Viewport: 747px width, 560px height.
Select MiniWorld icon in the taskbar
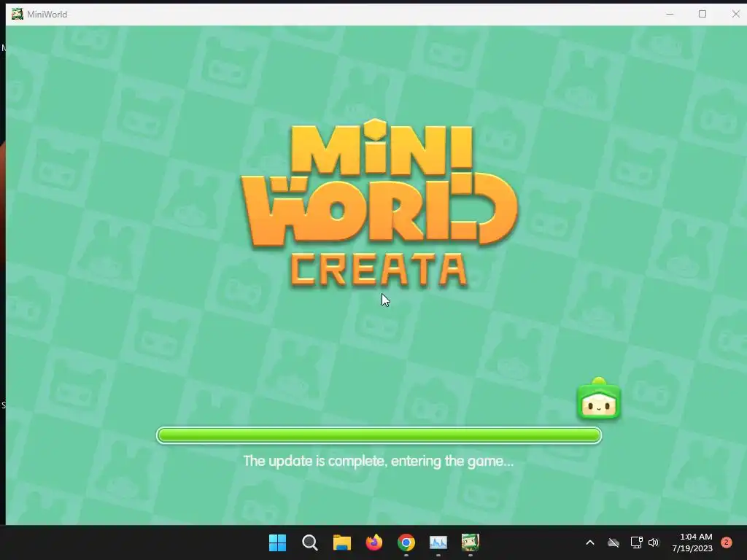471,542
